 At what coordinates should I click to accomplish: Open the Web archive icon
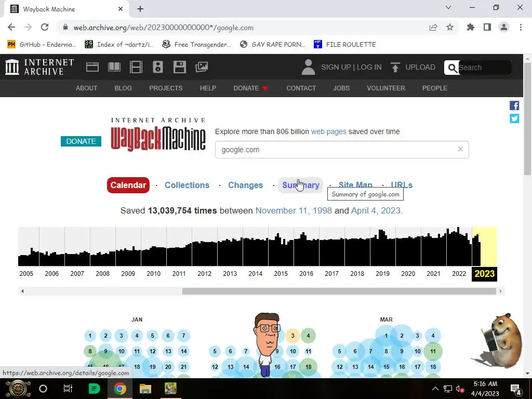click(x=92, y=67)
